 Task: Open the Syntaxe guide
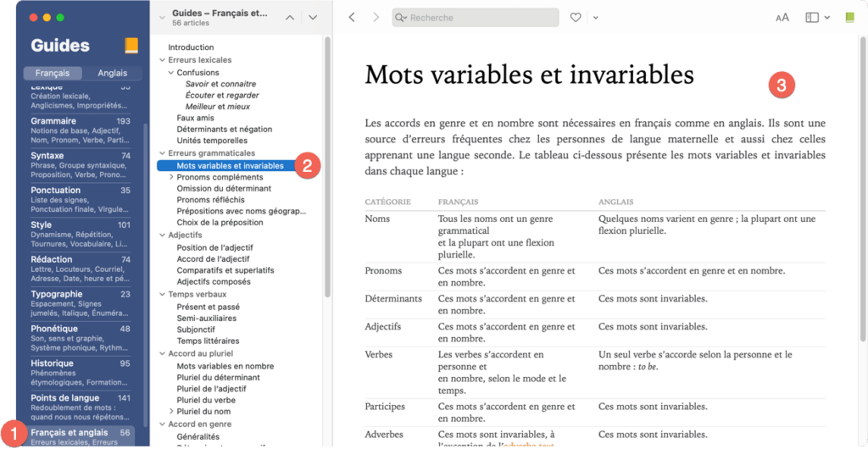tap(81, 165)
